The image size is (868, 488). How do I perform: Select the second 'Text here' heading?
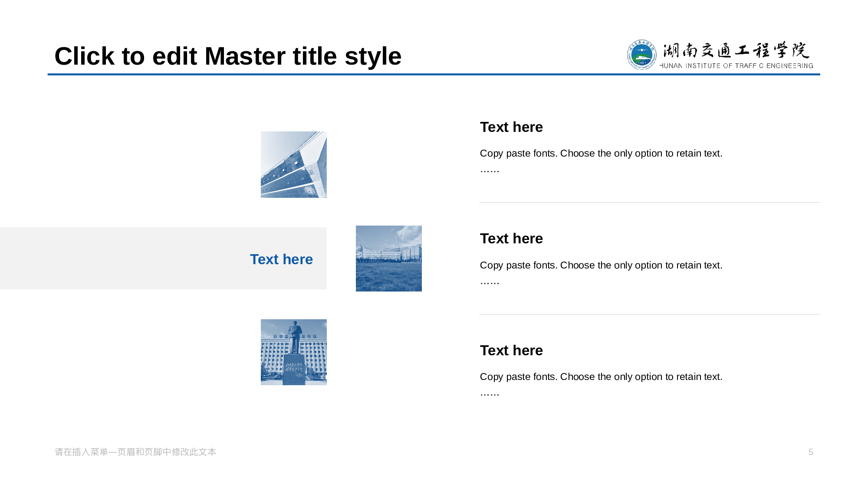(x=511, y=239)
